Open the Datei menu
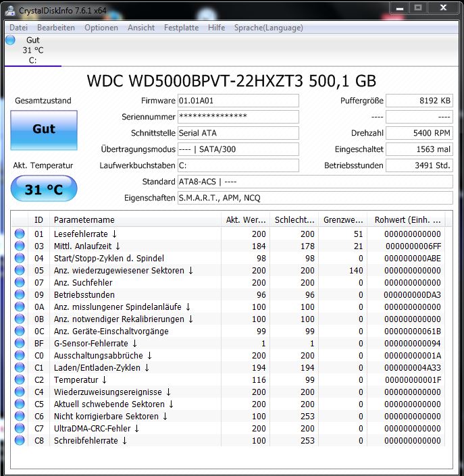The width and height of the screenshot is (464, 476). [18, 28]
